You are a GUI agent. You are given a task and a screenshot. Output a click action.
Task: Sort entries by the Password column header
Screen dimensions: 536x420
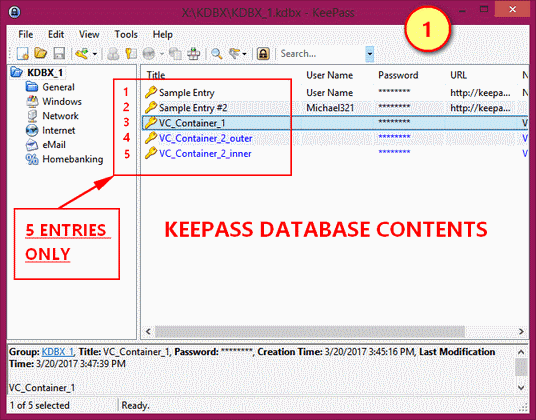398,75
